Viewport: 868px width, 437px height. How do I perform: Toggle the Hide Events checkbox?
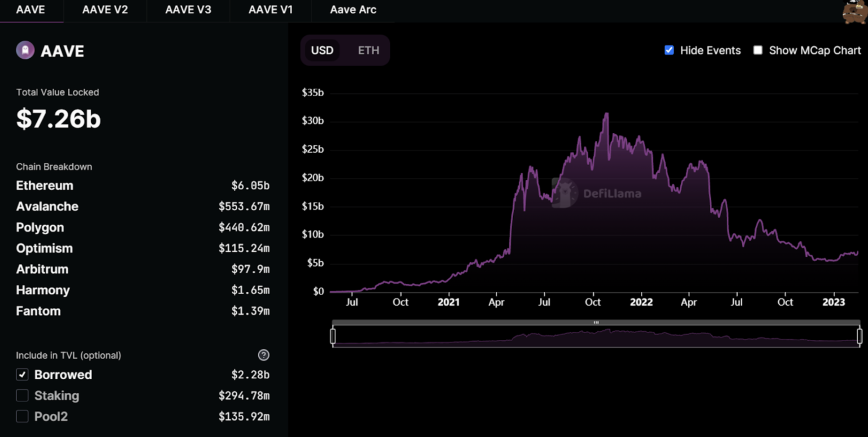pyautogui.click(x=669, y=50)
